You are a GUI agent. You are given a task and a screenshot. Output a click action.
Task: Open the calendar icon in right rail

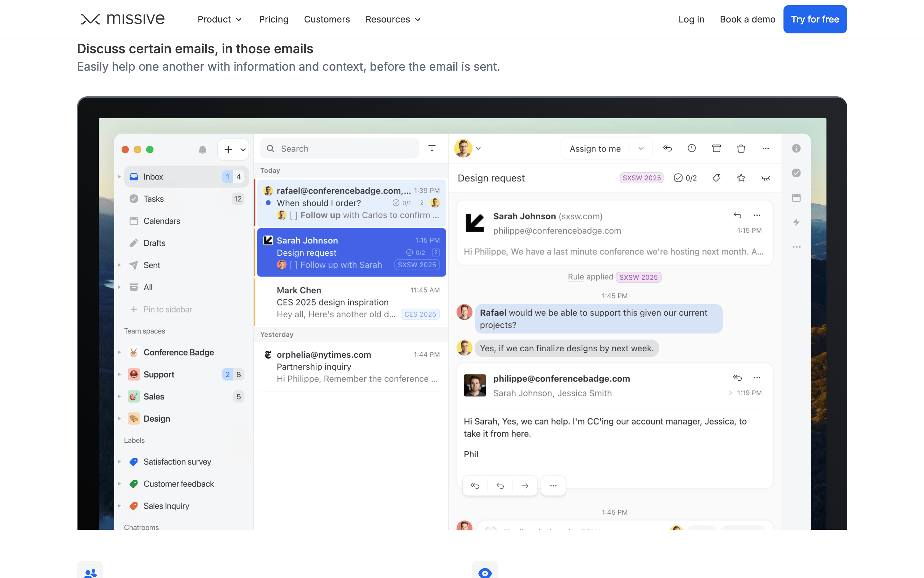coord(796,197)
